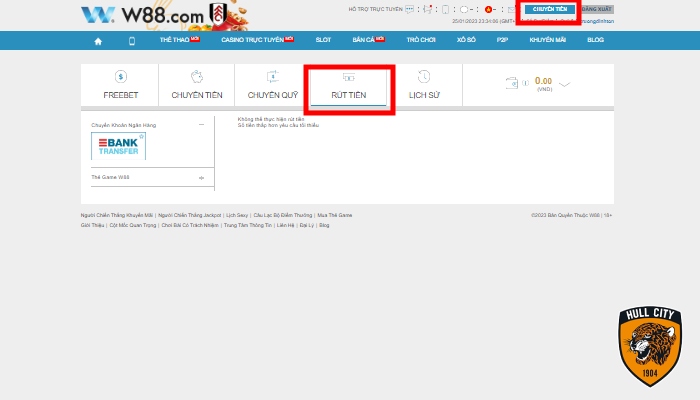Click the W88.com logo
700x400 pixels.
point(142,16)
